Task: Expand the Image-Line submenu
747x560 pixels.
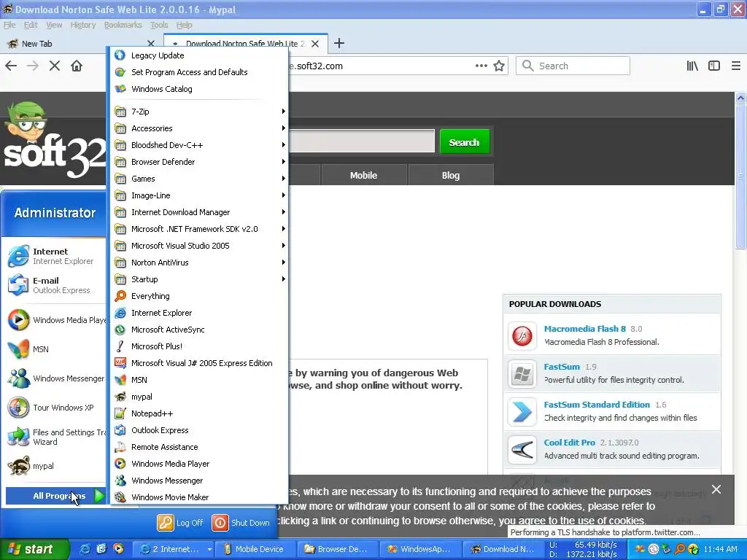Action: 198,195
